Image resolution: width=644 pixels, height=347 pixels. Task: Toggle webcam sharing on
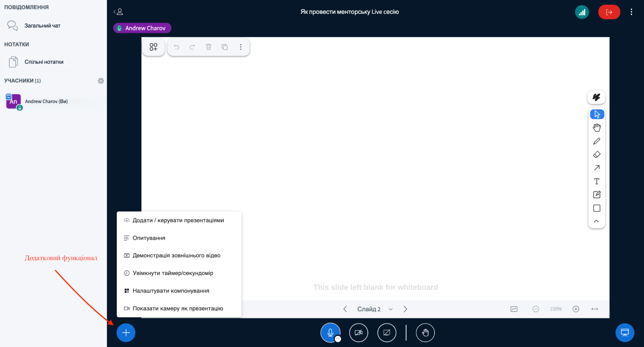[358, 333]
